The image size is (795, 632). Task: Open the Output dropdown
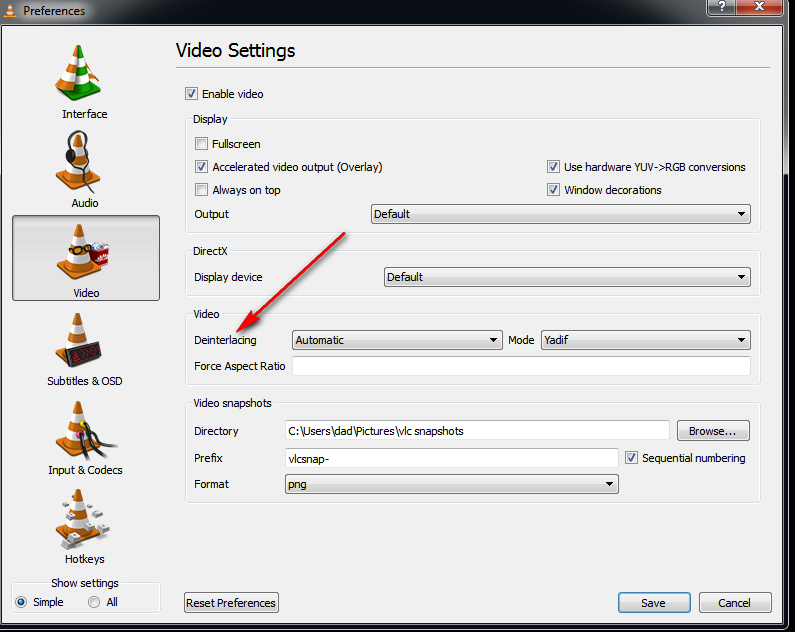click(x=561, y=214)
